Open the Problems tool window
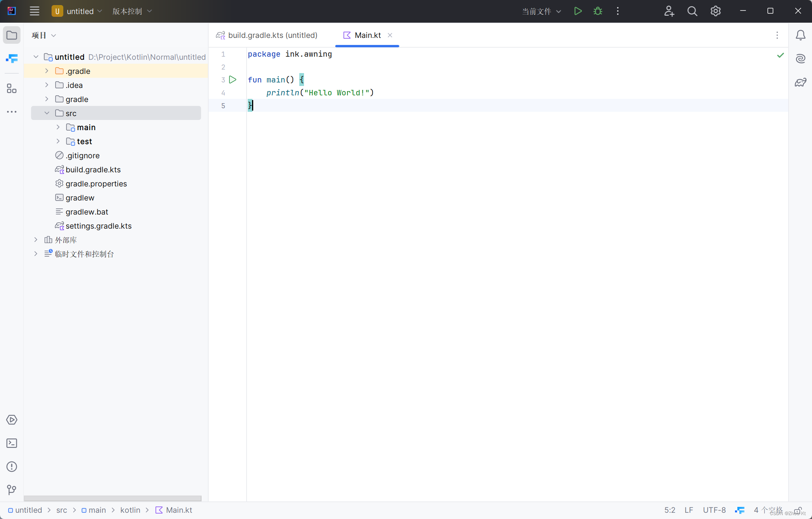The width and height of the screenshot is (812, 519). 12,467
